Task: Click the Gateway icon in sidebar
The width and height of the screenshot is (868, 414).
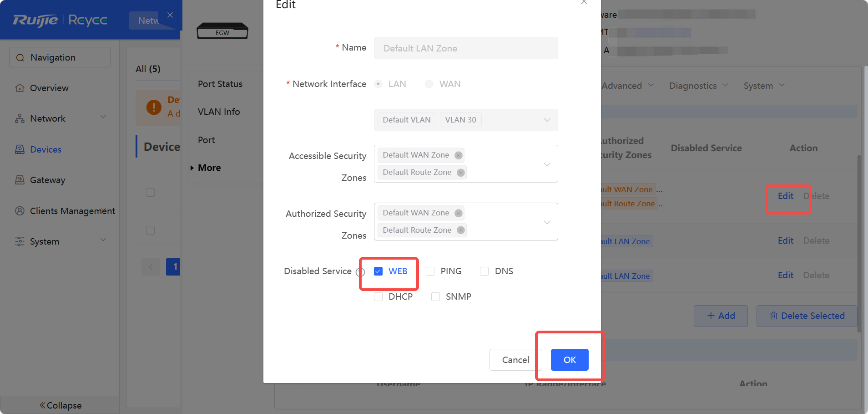Action: 20,180
